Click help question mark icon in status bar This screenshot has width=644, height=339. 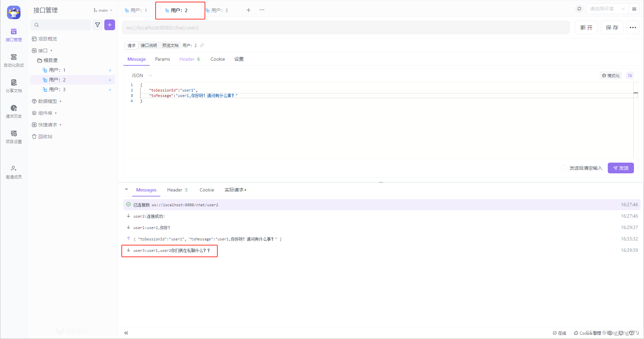(x=632, y=333)
